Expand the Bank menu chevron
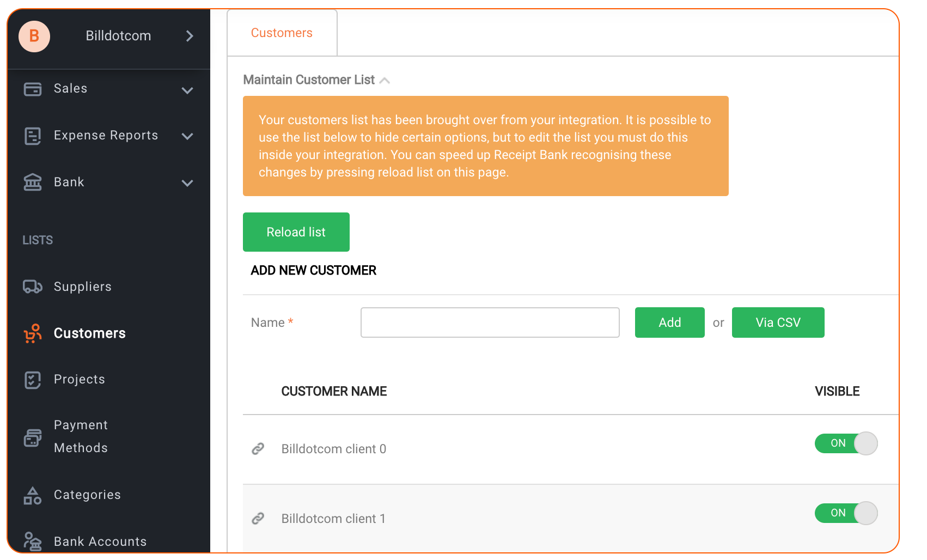 coord(187,183)
